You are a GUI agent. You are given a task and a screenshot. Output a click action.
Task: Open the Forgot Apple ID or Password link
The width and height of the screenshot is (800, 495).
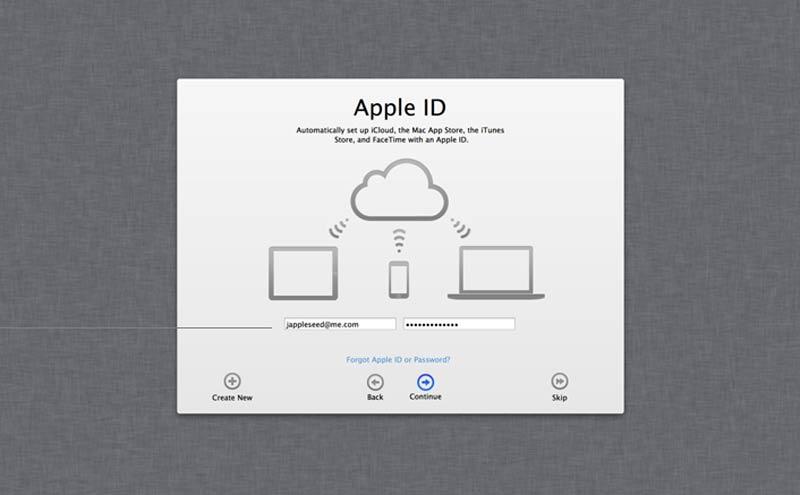pos(399,359)
